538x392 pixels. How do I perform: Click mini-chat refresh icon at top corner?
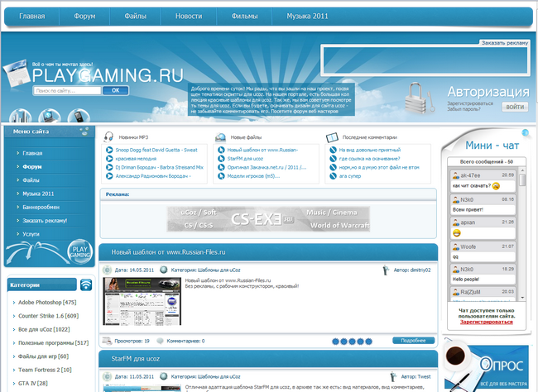coord(525,132)
